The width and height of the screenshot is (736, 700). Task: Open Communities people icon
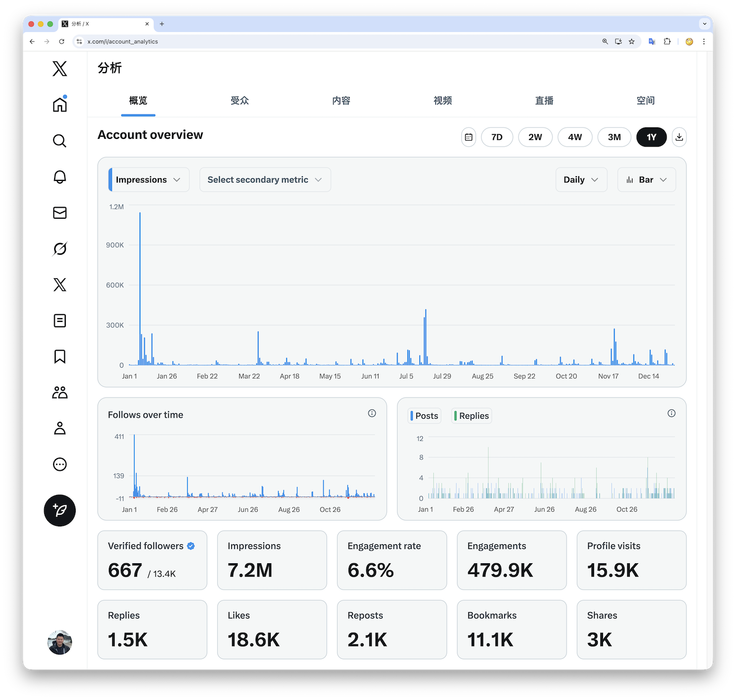coord(60,392)
